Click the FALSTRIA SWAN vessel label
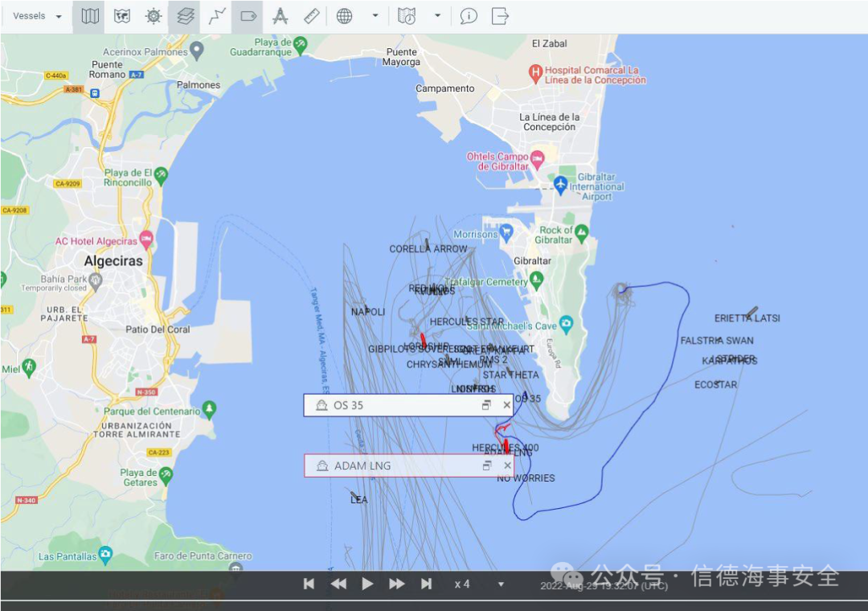 tap(717, 341)
